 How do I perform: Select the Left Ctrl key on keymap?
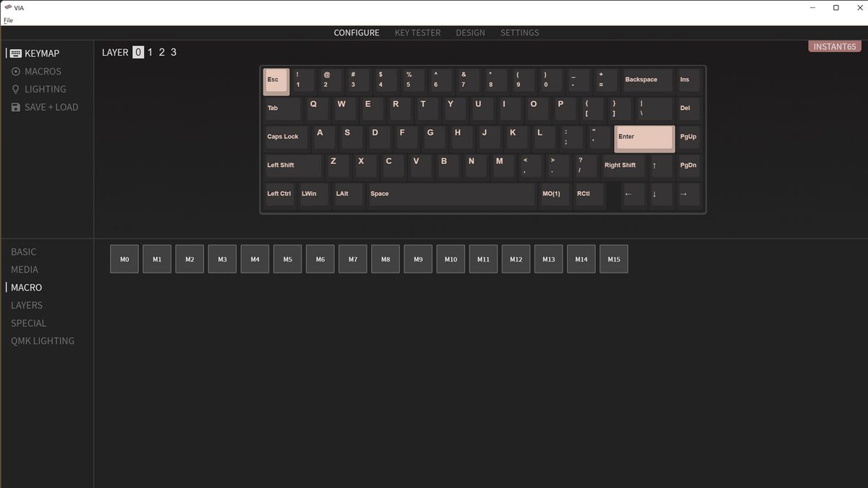click(x=280, y=195)
